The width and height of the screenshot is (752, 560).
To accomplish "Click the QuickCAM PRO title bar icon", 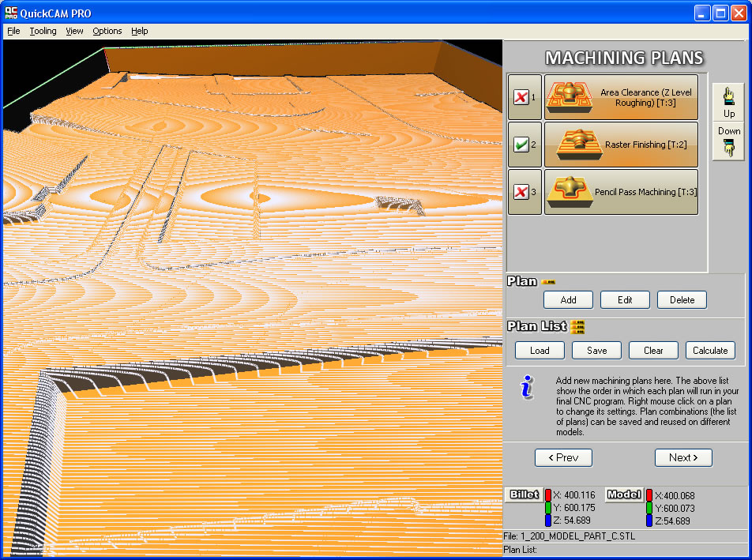I will pyautogui.click(x=10, y=13).
